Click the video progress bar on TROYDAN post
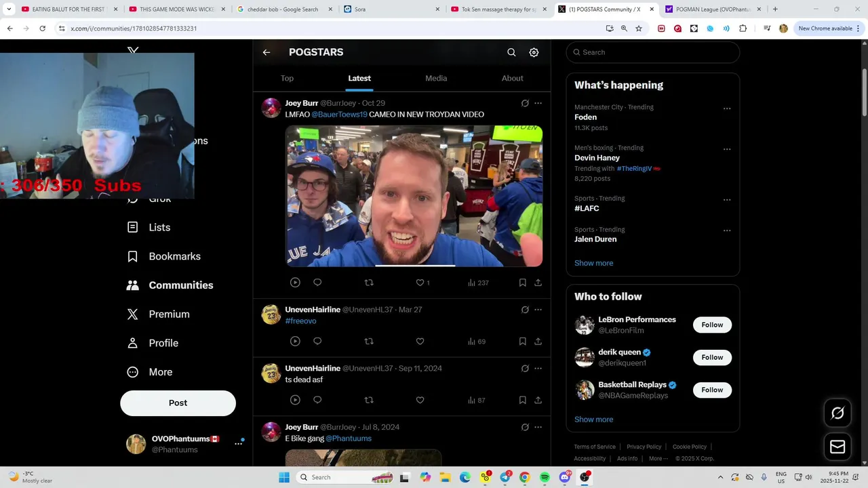The width and height of the screenshot is (868, 488). tap(414, 265)
